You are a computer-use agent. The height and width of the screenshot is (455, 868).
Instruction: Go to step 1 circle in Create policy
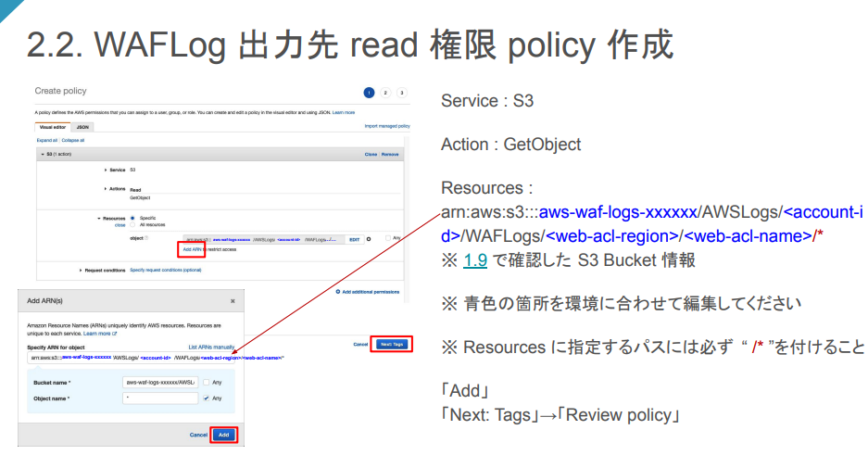pyautogui.click(x=369, y=93)
